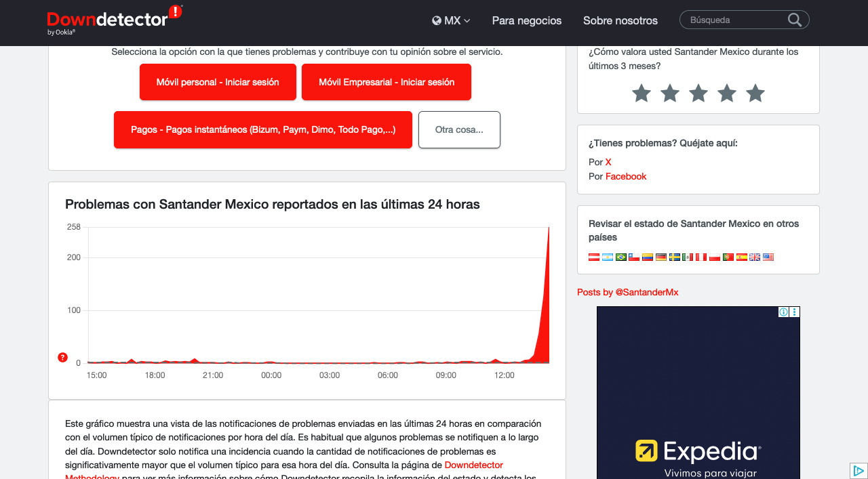Select the Poland flag

coord(715,257)
